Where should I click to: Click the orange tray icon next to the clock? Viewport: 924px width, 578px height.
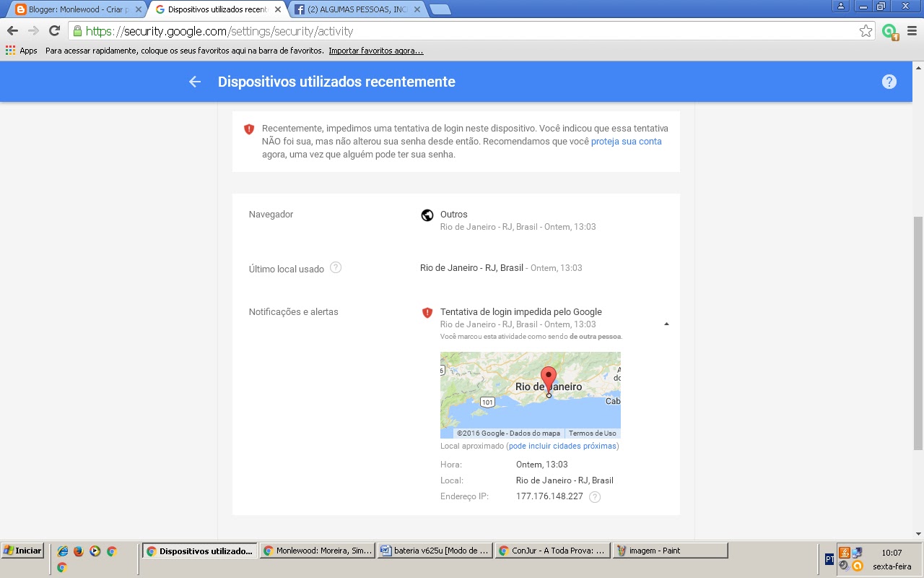857,566
